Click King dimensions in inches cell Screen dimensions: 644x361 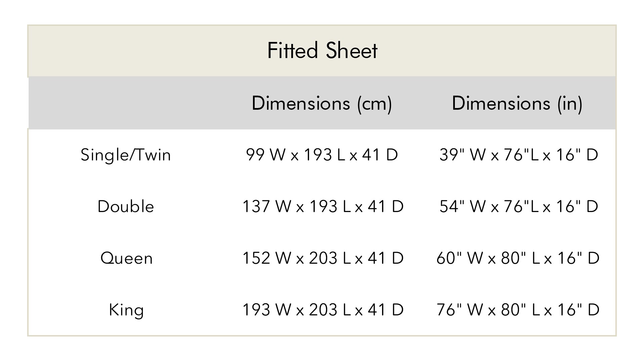pyautogui.click(x=518, y=310)
